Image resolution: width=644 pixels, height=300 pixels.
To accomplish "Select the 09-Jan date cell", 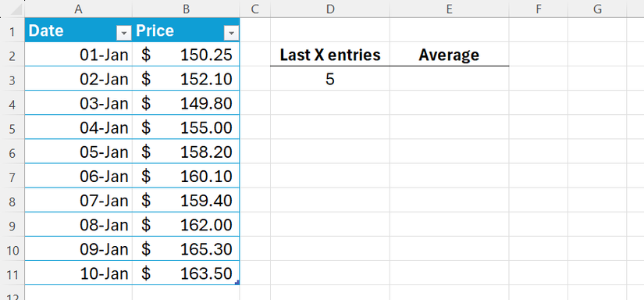I will click(78, 248).
